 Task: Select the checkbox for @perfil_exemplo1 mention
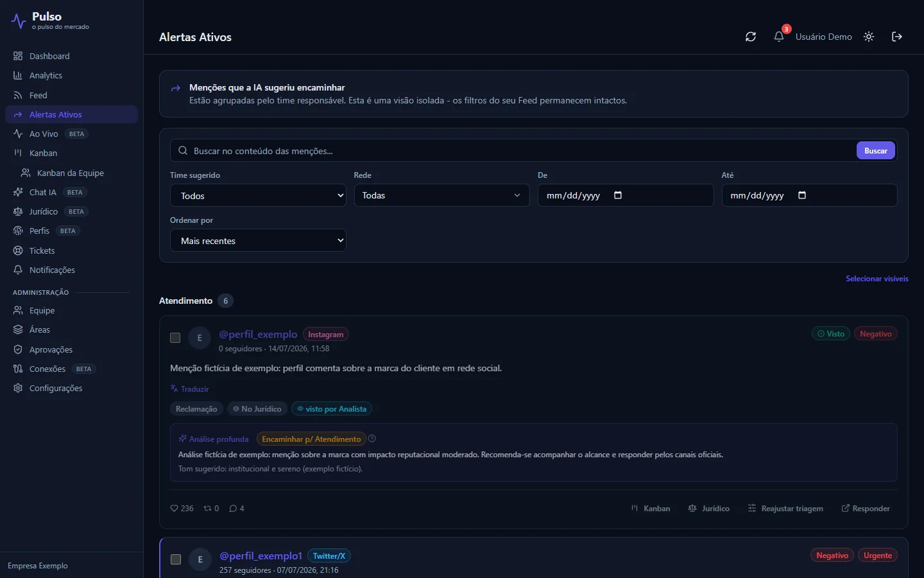click(176, 559)
